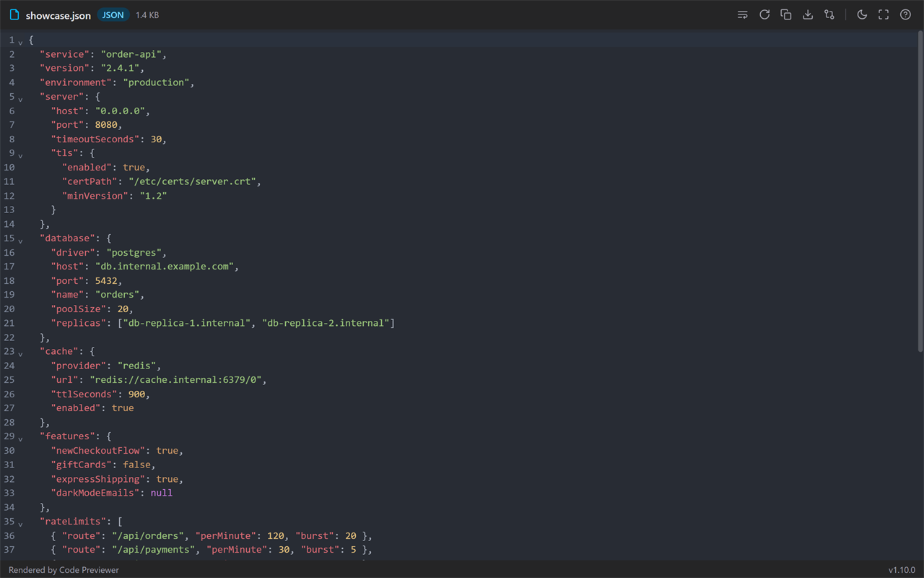The height and width of the screenshot is (578, 924).
Task: Click the 8080 port number
Action: point(106,125)
